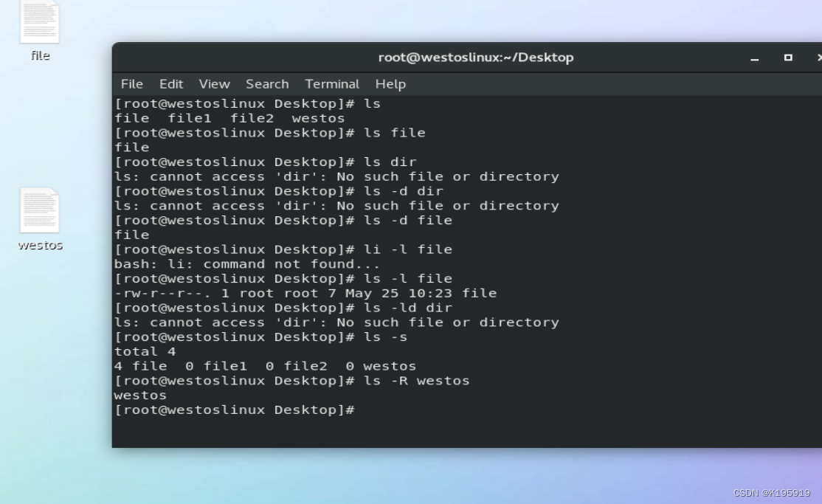Open the Edit menu

coord(171,84)
